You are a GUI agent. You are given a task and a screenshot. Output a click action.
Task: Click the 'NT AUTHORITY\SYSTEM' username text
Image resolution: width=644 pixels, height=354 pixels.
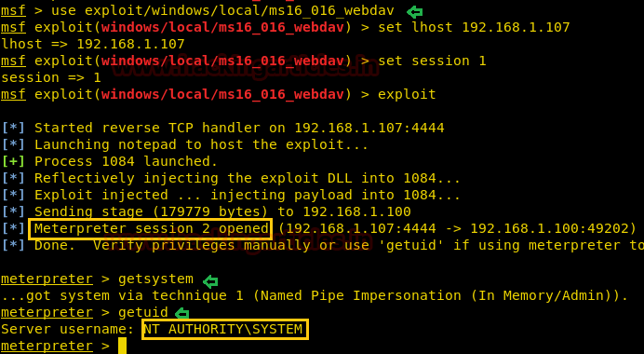tap(223, 330)
